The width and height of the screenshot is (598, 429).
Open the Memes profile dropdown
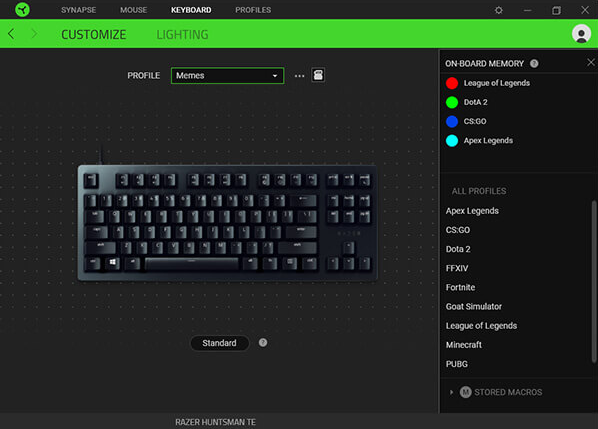[227, 76]
